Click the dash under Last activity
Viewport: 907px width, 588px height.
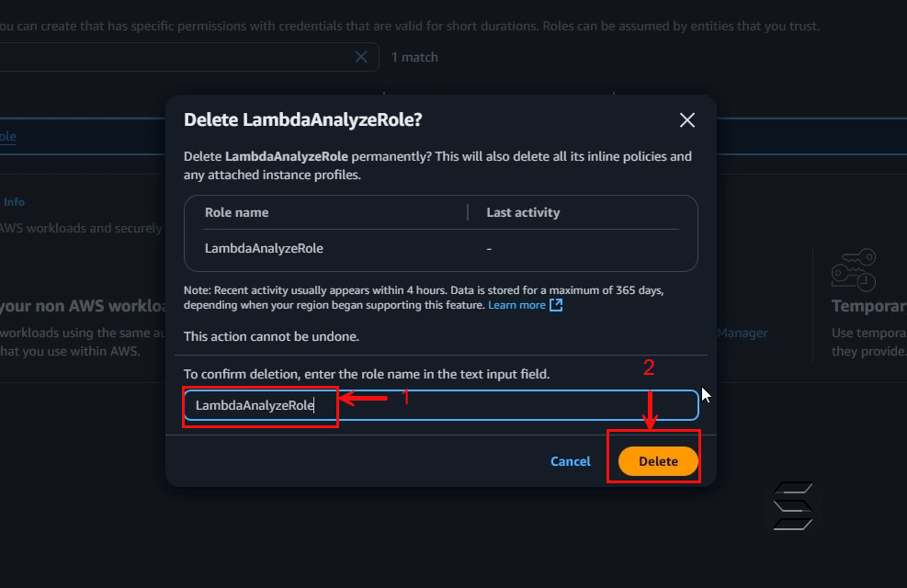pyautogui.click(x=489, y=249)
